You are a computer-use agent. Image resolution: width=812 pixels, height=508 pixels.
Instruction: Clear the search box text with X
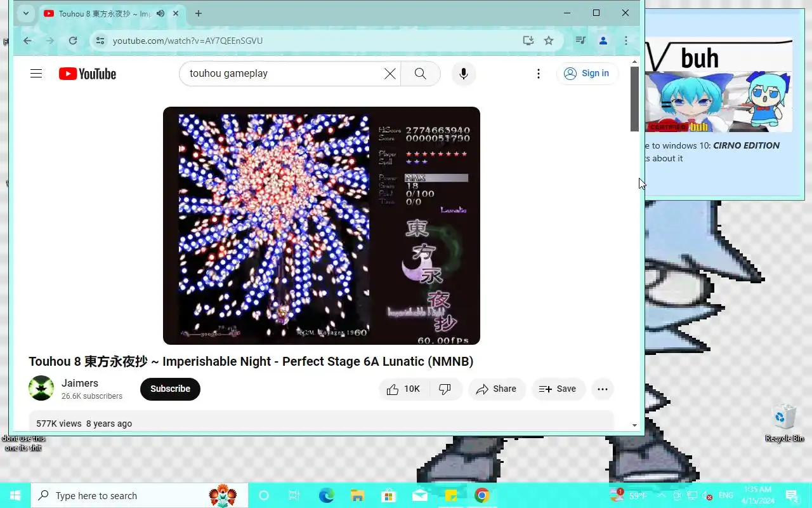click(x=390, y=74)
